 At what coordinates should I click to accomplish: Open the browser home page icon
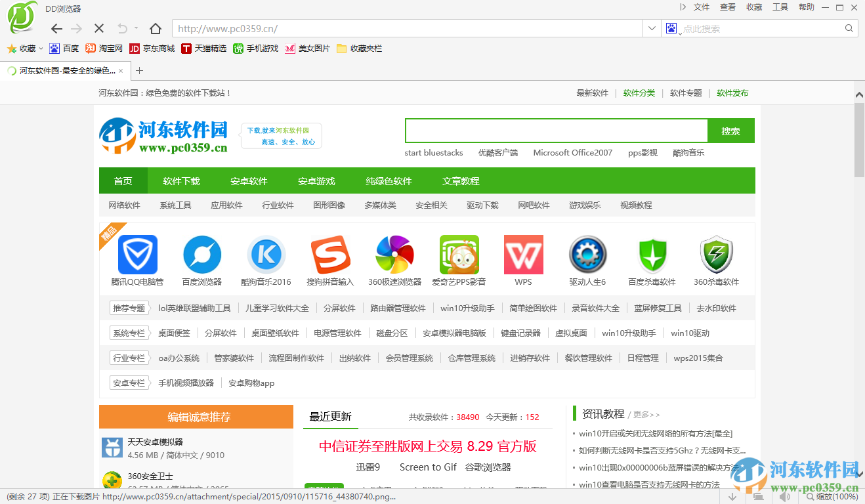154,28
